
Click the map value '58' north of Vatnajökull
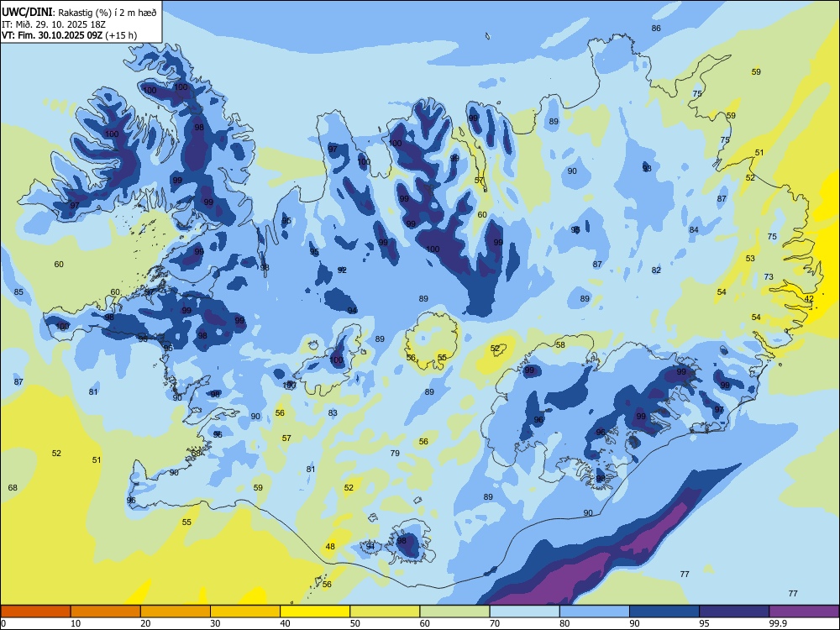pos(560,345)
